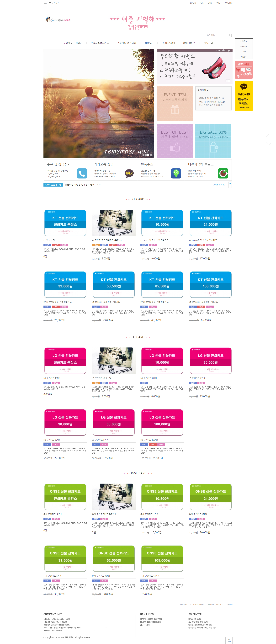Click the page-up arrow box on right
Viewport: 276px width, 644px height.
pyautogui.click(x=269, y=135)
